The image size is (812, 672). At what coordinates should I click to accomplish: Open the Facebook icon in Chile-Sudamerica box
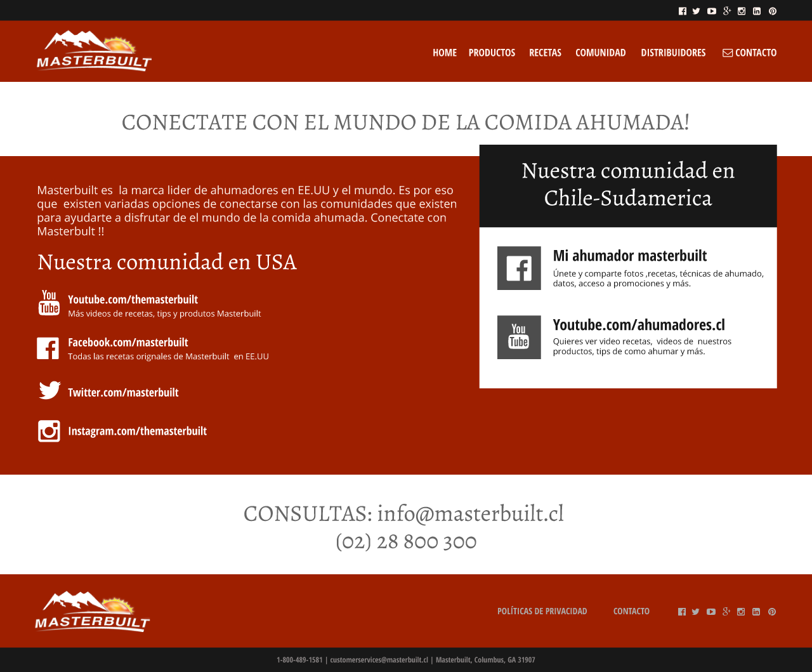coord(519,268)
